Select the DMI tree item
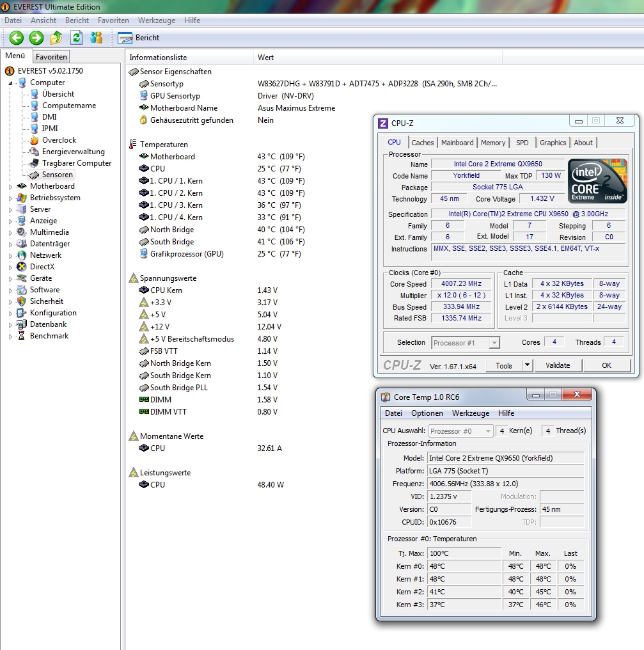 49,117
